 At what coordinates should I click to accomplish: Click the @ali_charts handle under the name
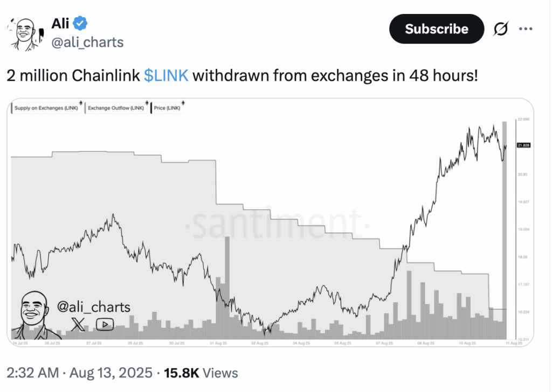pos(88,42)
